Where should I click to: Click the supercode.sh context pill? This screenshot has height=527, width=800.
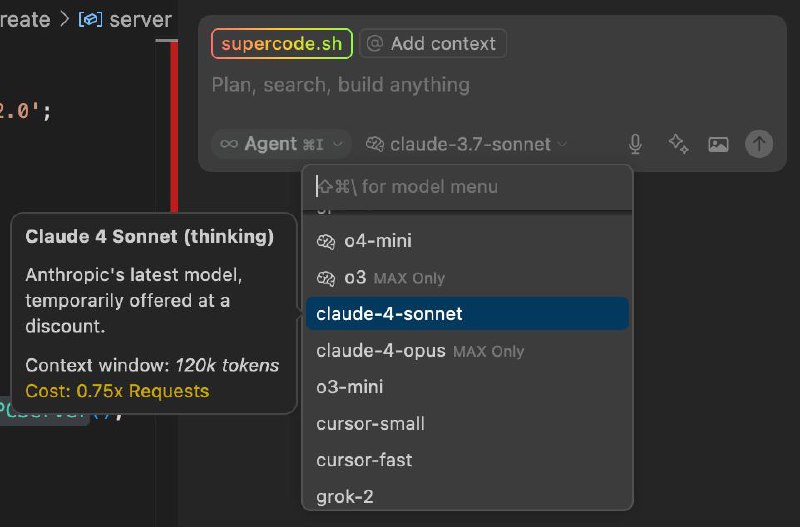[282, 44]
